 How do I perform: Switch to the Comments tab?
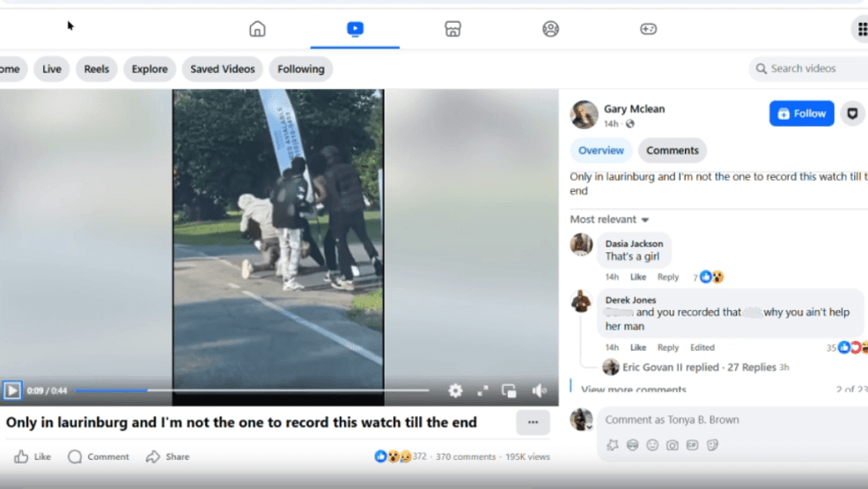(x=672, y=151)
